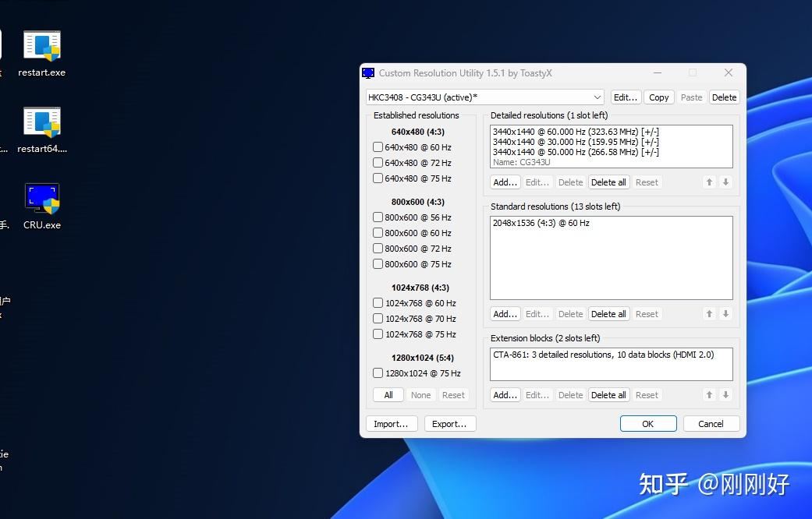812x519 pixels.
Task: Select the restart64 desktop icon
Action: point(42,130)
